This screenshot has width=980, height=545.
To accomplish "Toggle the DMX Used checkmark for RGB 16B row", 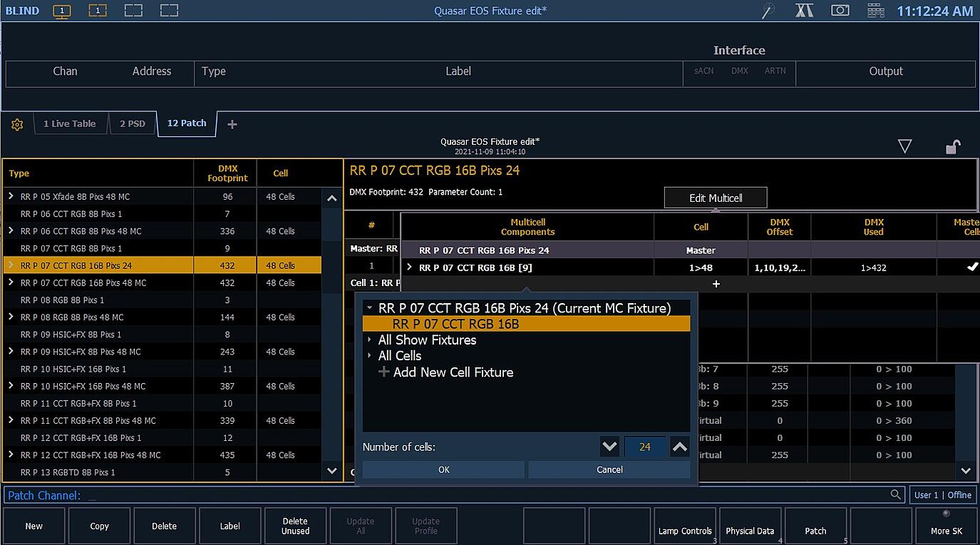I will tap(971, 266).
